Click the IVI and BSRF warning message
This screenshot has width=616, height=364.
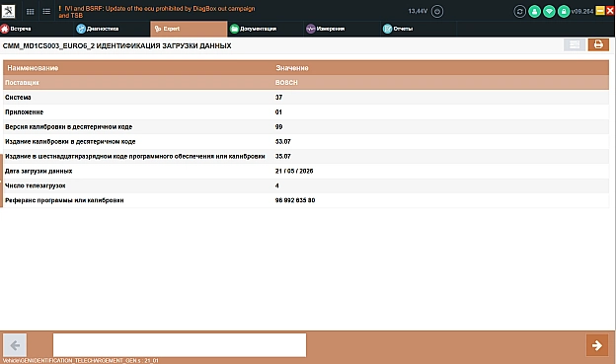156,12
